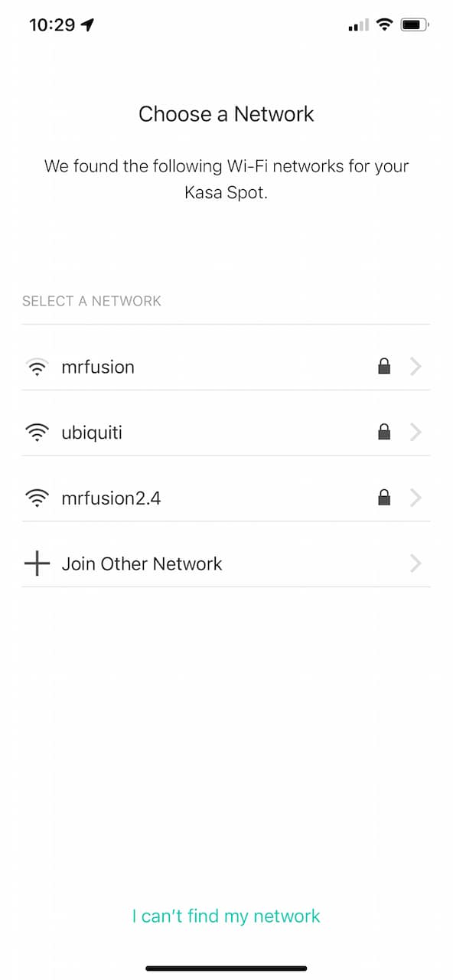Tap the lock icon on the mrfusion2.4 row
This screenshot has height=980, width=453.
tap(384, 498)
